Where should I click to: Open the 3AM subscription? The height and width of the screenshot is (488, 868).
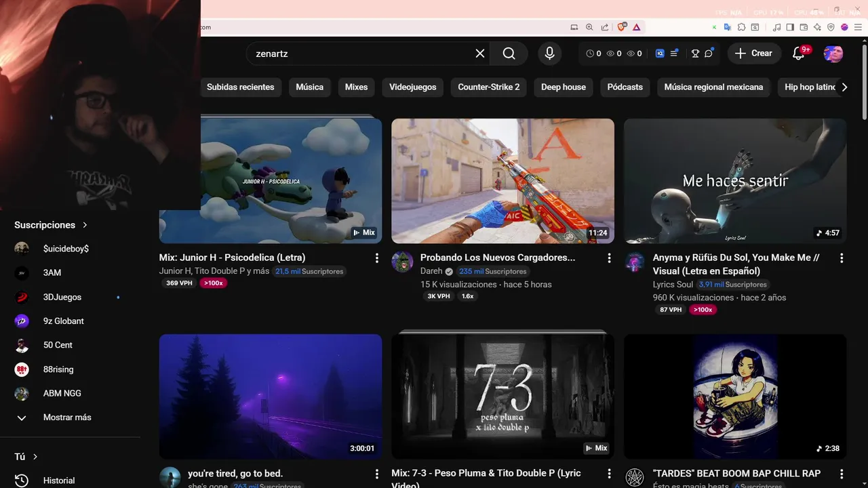pyautogui.click(x=71, y=272)
